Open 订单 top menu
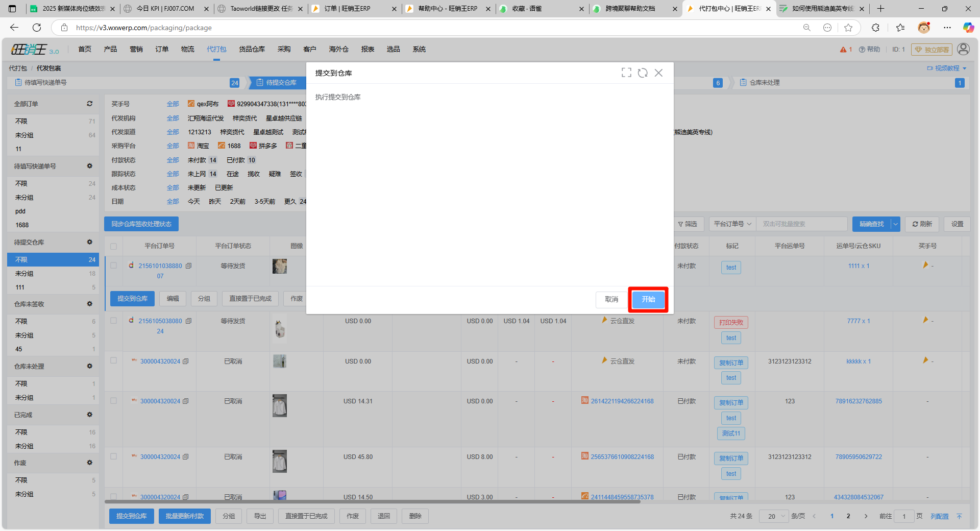 point(162,49)
